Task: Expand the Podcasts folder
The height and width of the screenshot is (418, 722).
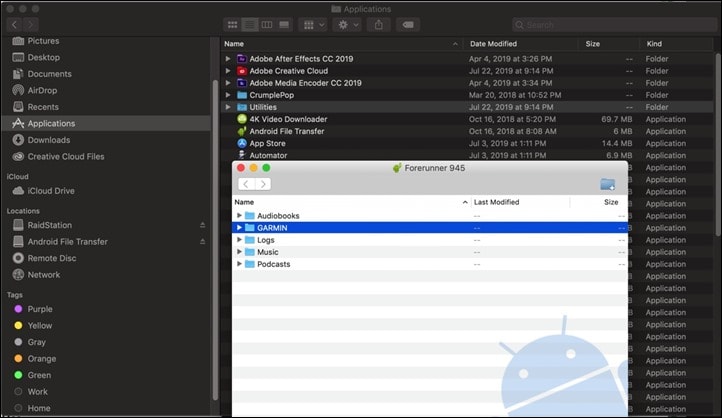Action: tap(239, 264)
